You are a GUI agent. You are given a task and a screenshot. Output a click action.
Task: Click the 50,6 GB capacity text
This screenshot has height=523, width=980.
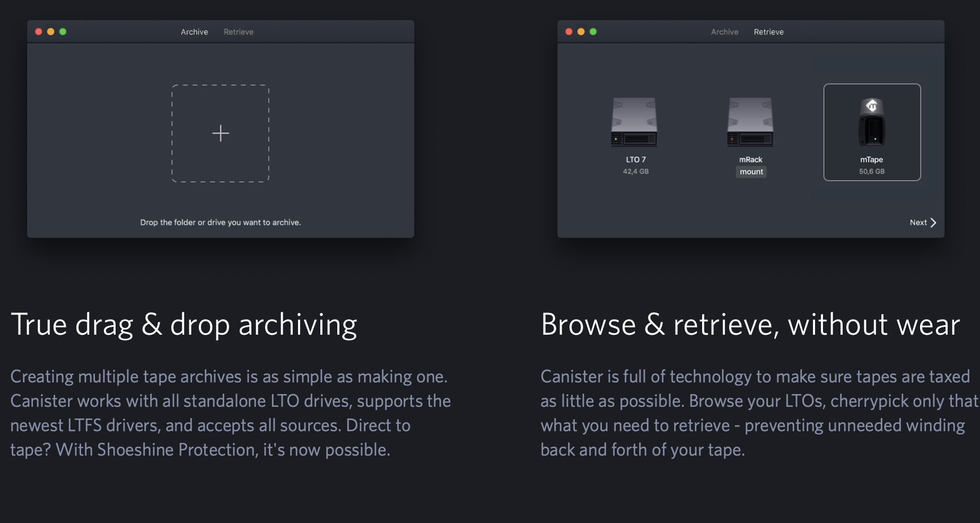pyautogui.click(x=872, y=171)
